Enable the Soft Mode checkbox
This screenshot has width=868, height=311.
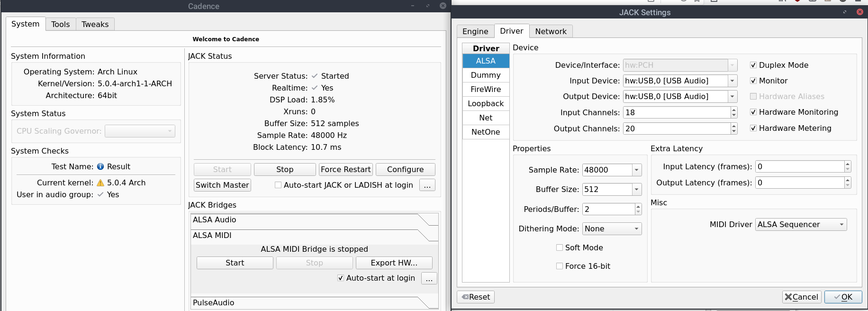560,247
